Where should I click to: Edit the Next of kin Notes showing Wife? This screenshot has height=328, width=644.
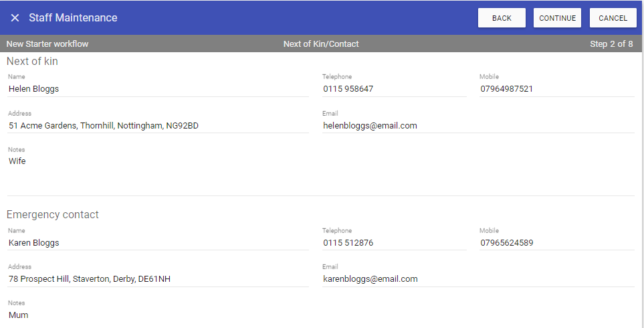point(157,161)
